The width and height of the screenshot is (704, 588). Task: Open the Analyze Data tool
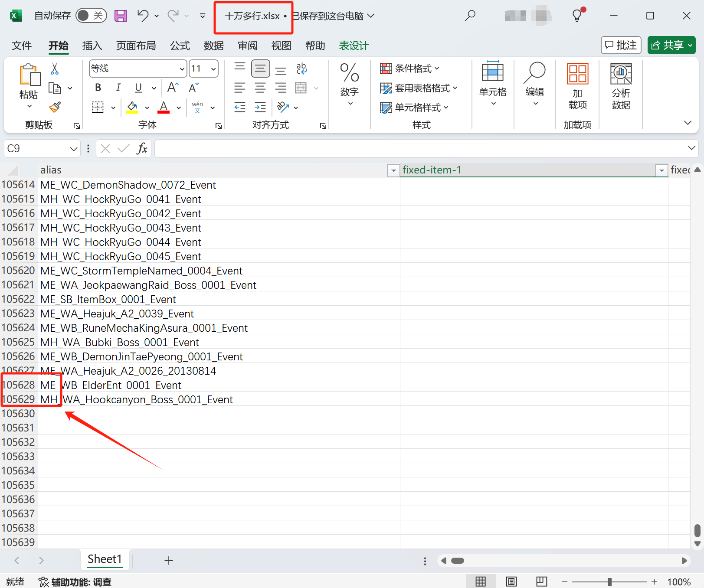point(621,86)
